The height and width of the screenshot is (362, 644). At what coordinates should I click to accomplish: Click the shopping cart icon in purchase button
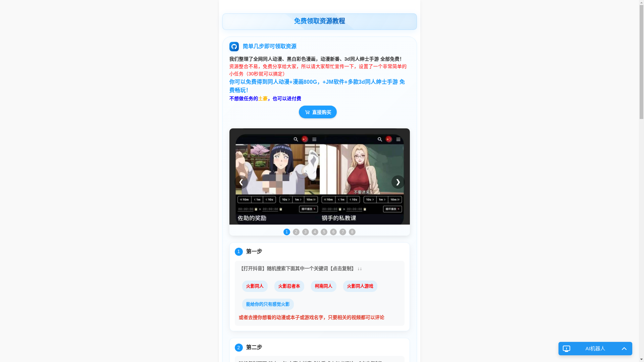[x=307, y=112]
